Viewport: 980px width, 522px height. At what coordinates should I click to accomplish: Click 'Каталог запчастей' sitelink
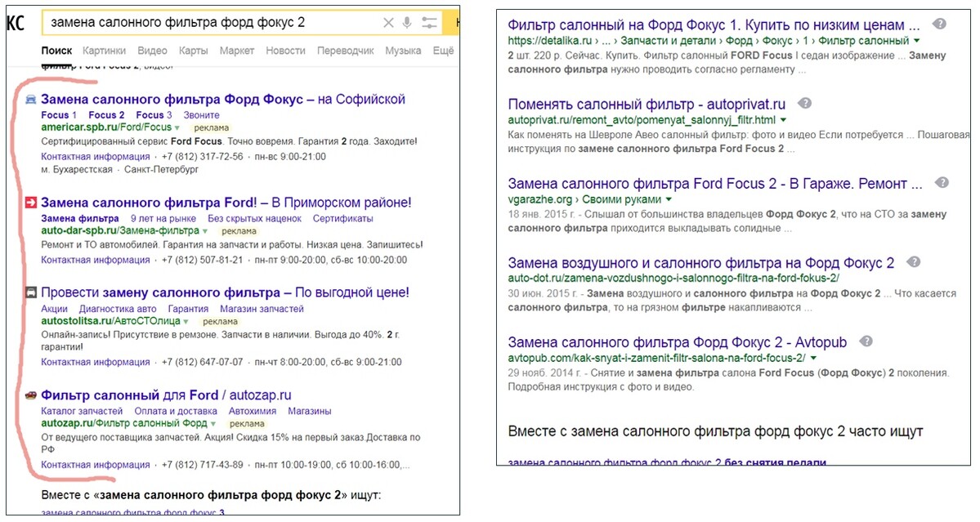[82, 411]
